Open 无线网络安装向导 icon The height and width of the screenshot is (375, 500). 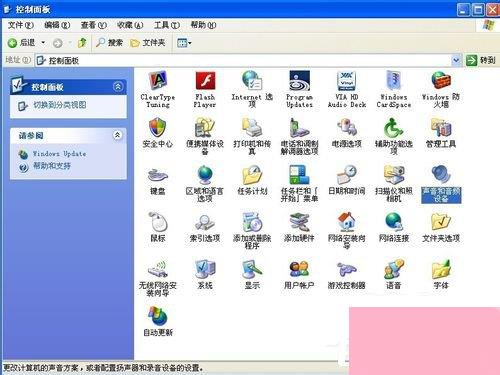click(158, 269)
